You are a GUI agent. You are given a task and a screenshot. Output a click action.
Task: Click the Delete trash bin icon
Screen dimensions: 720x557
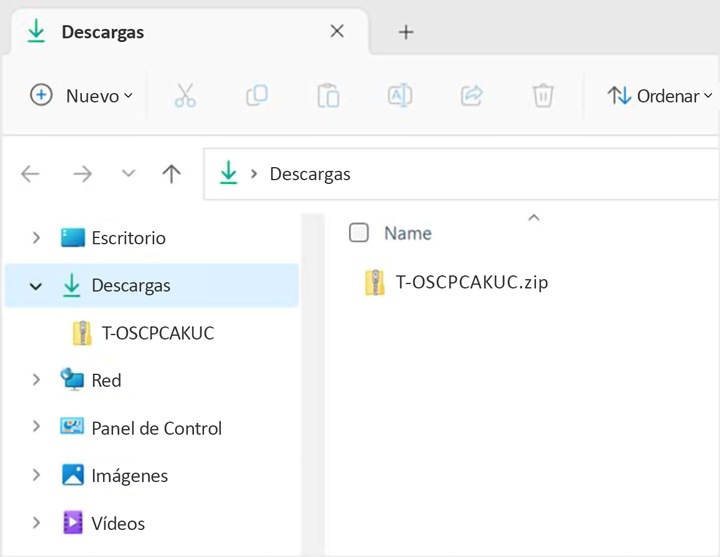(543, 96)
